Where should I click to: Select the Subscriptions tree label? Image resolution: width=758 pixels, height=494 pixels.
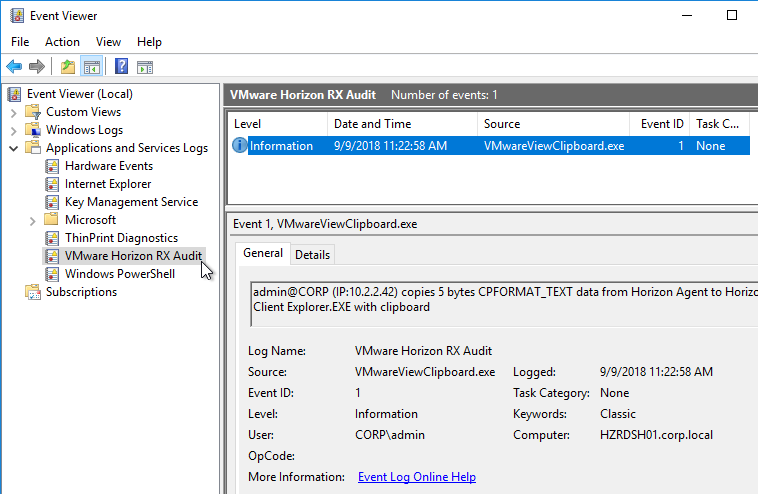[81, 292]
